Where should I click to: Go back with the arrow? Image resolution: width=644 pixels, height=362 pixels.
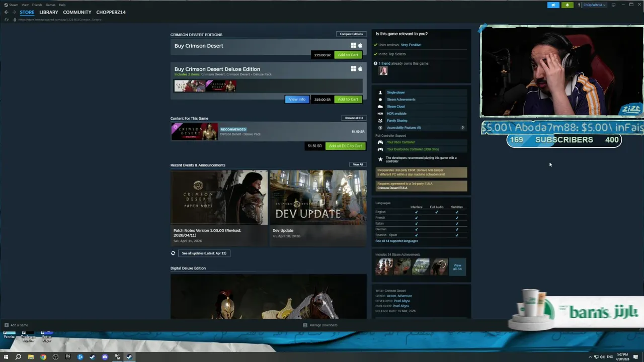tap(6, 12)
